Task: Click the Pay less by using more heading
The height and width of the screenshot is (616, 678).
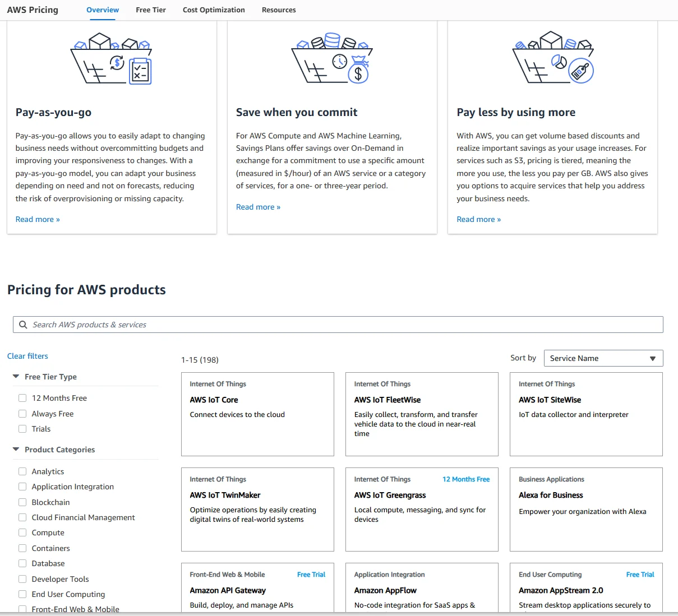Action: (516, 112)
